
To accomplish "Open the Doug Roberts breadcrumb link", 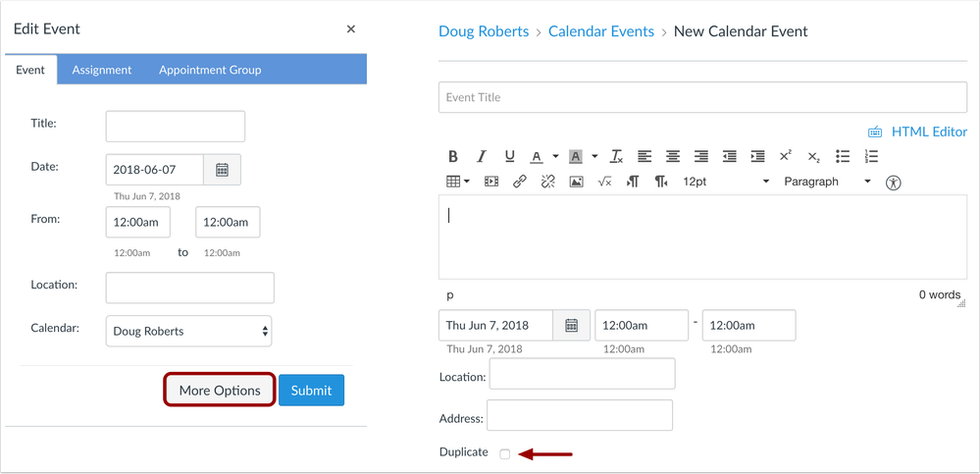I will 484,31.
